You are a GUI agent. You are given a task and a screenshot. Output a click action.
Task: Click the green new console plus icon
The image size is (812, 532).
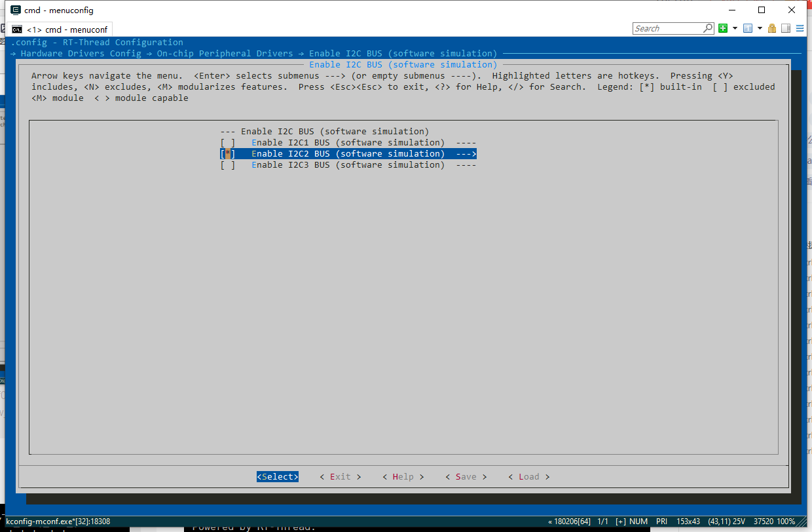click(x=723, y=28)
